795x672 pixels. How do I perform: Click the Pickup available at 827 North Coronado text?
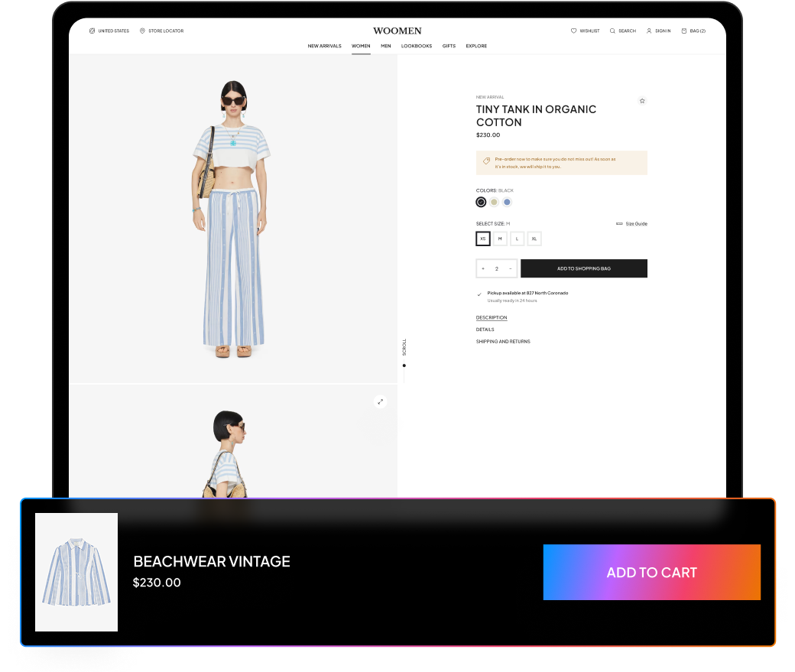pos(527,293)
